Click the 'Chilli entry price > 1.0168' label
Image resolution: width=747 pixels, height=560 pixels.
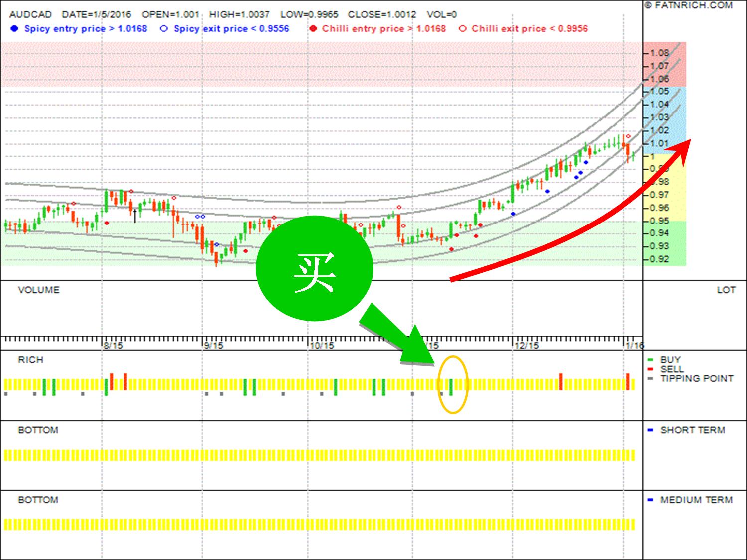point(384,28)
